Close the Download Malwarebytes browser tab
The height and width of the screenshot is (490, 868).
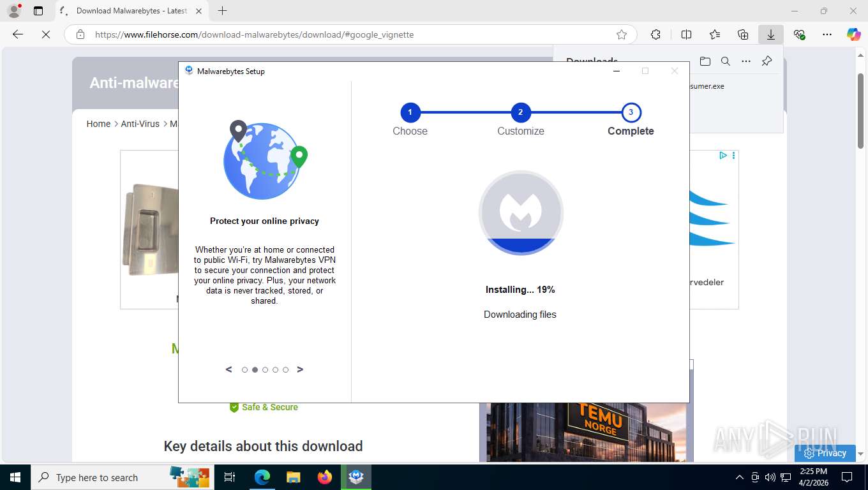tap(198, 11)
